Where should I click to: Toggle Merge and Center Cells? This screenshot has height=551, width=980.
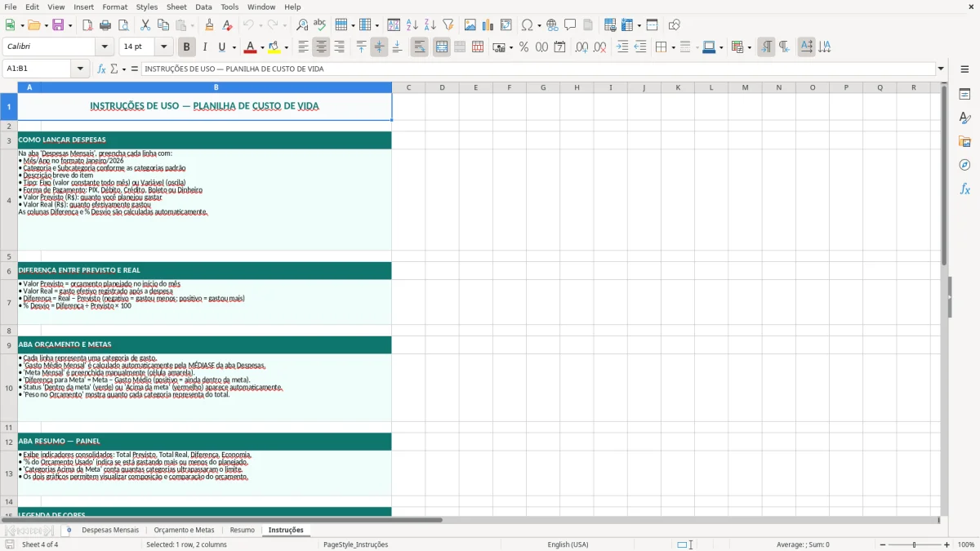[442, 47]
